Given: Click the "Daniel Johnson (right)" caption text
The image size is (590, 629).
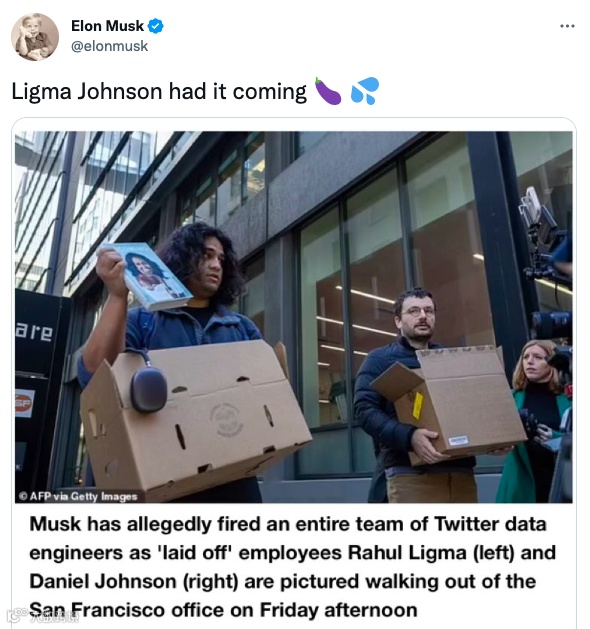Looking at the screenshot, I should pos(134,582).
